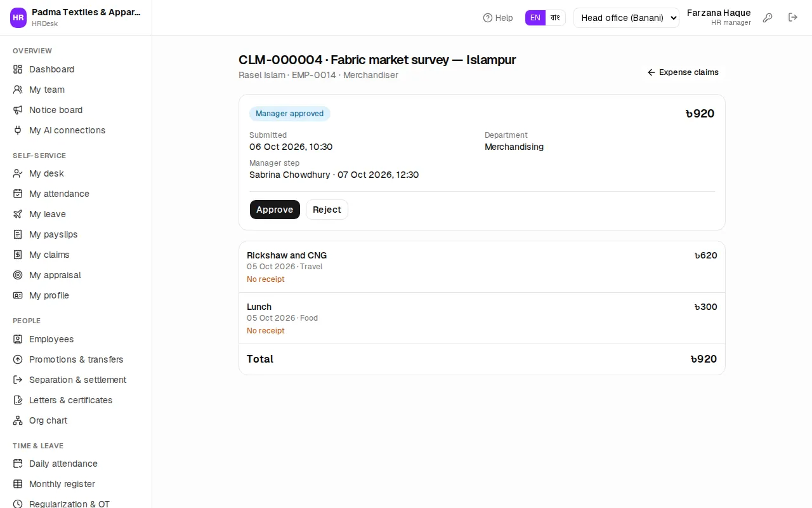Click the Manager approved status badge
Screen dimensions: 812x508
(x=290, y=114)
